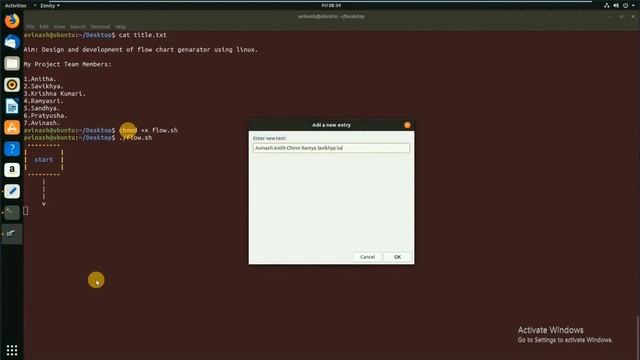Click the 'Add a new entry' dialog title
The width and height of the screenshot is (640, 360).
pyautogui.click(x=331, y=125)
